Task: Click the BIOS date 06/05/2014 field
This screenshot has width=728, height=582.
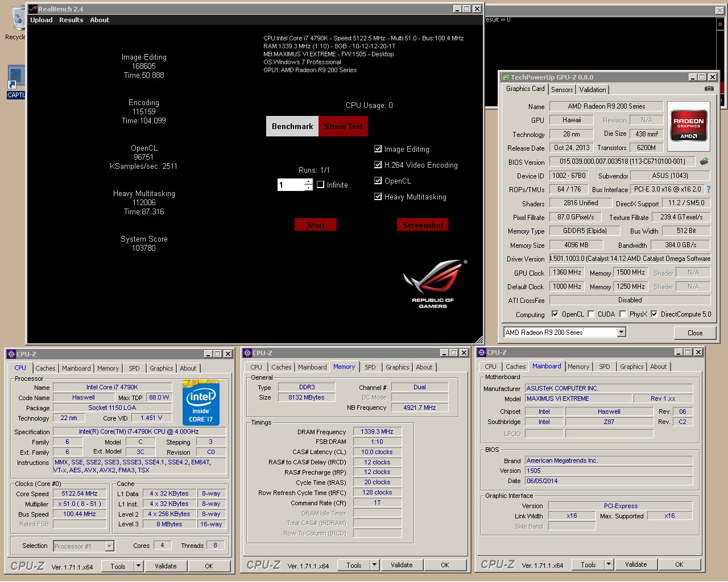Action: click(609, 481)
